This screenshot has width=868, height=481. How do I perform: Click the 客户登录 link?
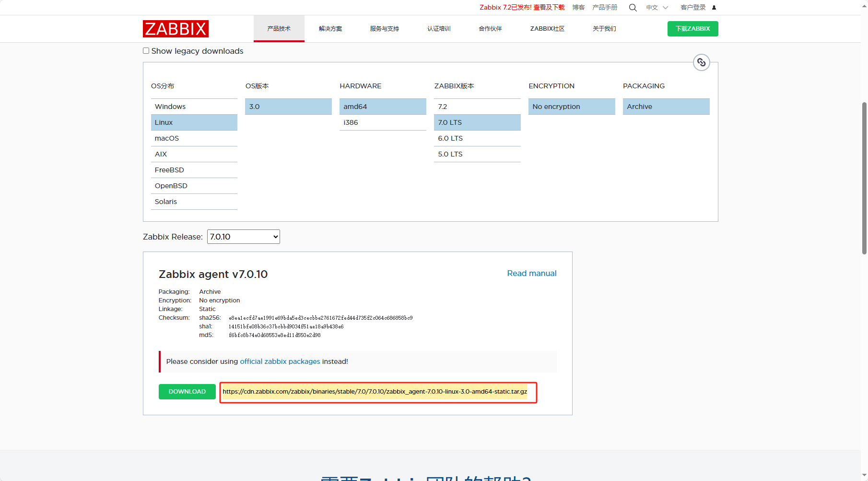click(693, 8)
